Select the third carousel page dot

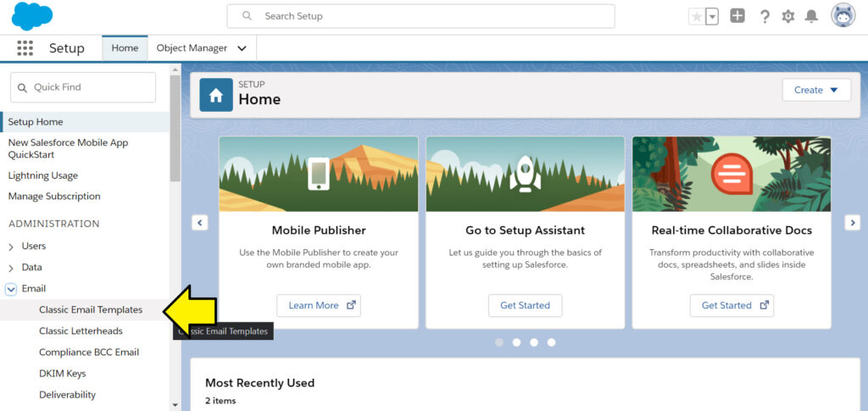point(534,342)
